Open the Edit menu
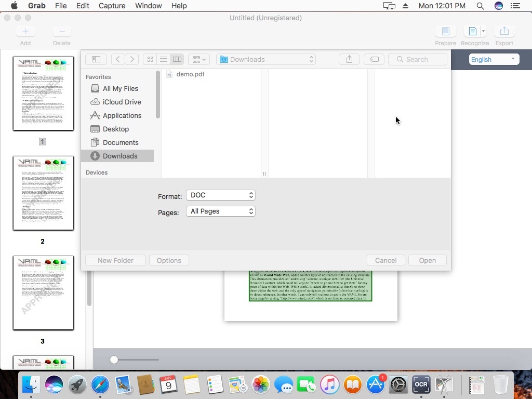This screenshot has width=532, height=399. click(x=83, y=6)
